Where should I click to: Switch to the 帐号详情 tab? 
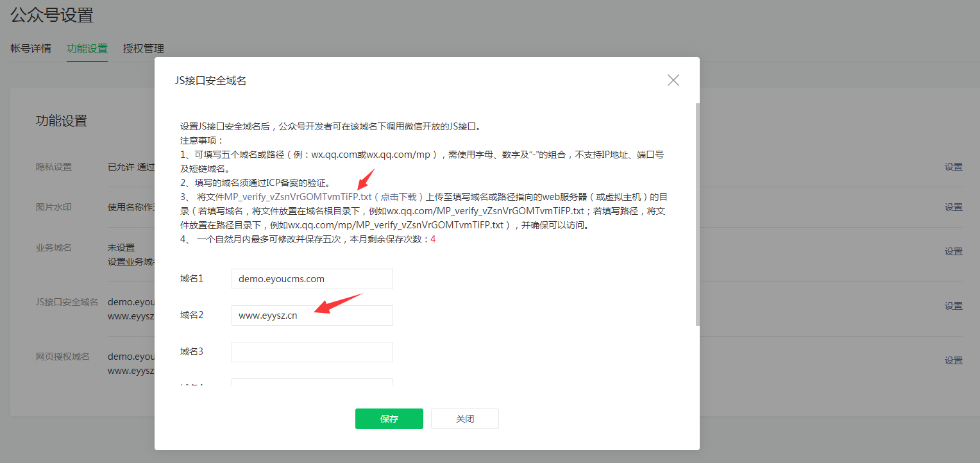[31, 48]
